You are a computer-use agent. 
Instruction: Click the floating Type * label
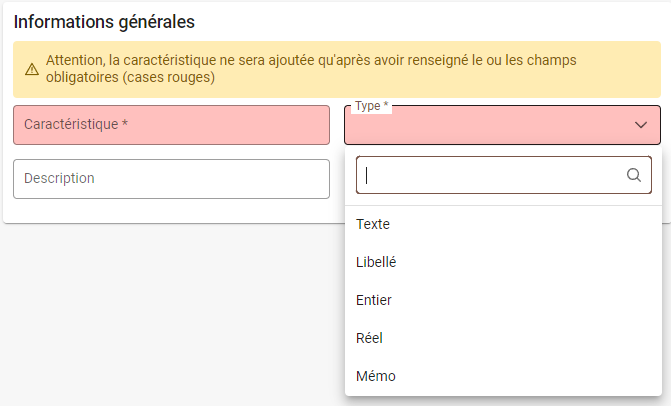(x=371, y=106)
